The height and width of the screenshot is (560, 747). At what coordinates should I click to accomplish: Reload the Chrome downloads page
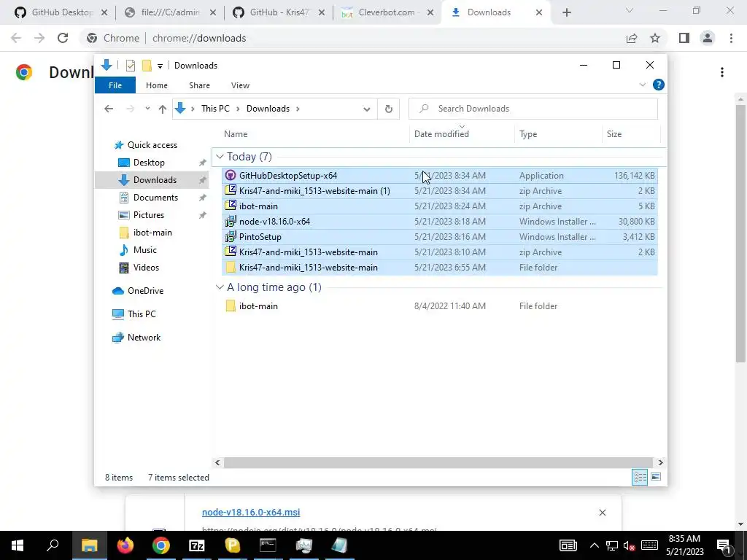click(63, 38)
